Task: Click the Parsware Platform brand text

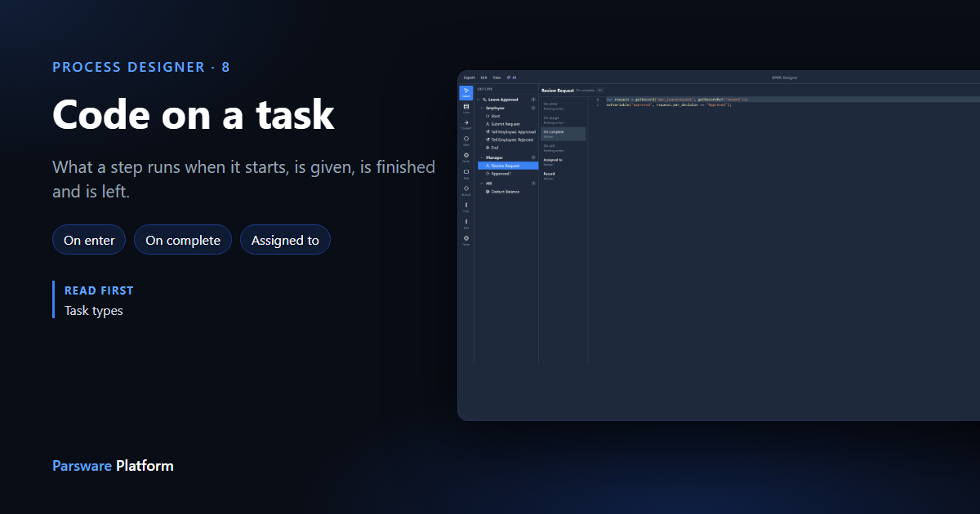Action: [113, 466]
